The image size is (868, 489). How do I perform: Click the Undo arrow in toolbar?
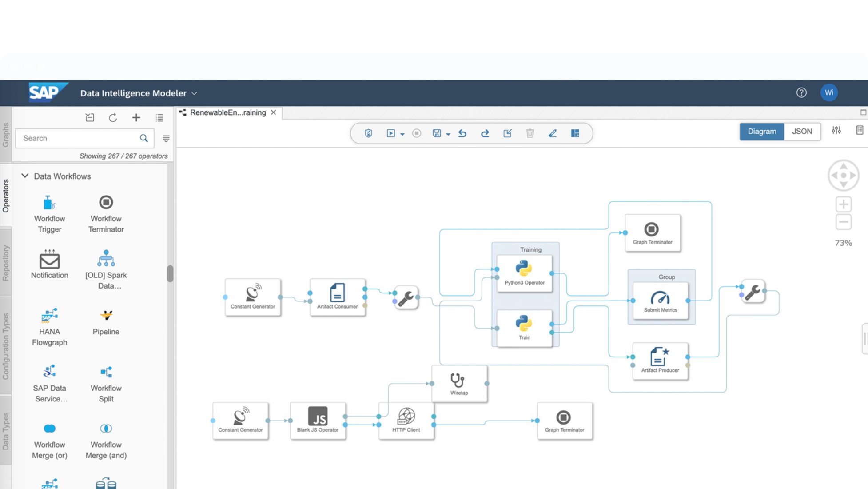462,133
